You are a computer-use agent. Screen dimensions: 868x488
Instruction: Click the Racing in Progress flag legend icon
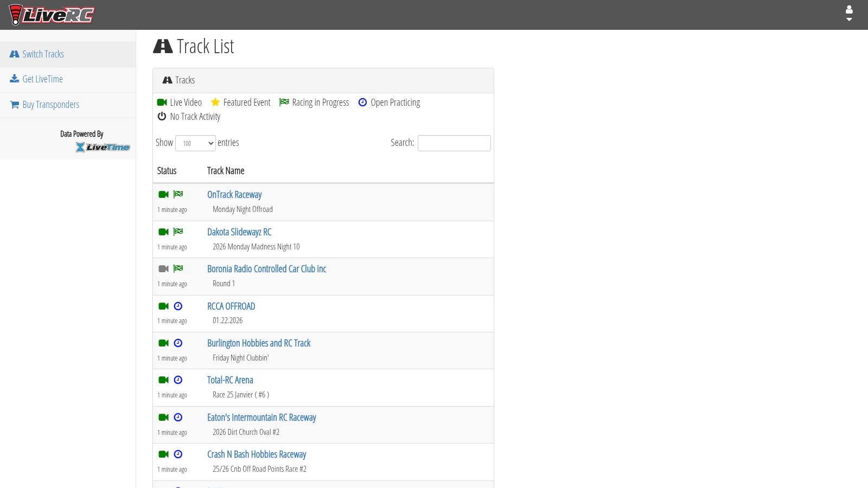pos(284,102)
